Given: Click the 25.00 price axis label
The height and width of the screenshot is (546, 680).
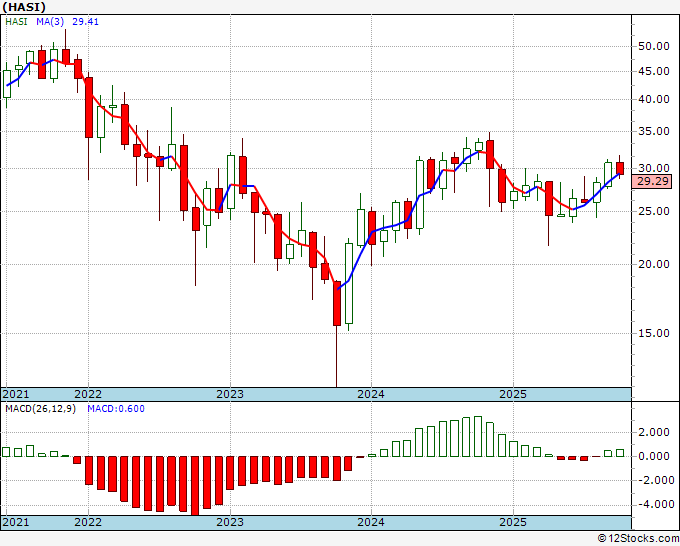Looking at the screenshot, I should point(654,212).
